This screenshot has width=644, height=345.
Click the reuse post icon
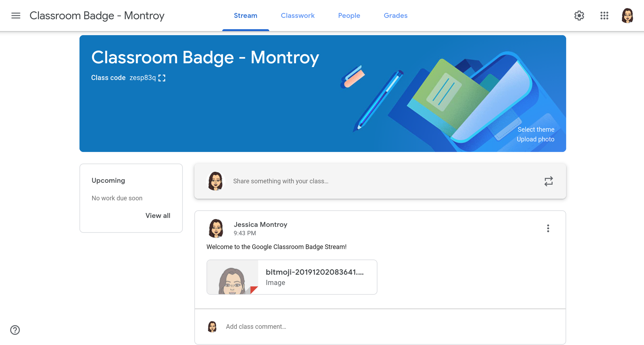click(548, 181)
